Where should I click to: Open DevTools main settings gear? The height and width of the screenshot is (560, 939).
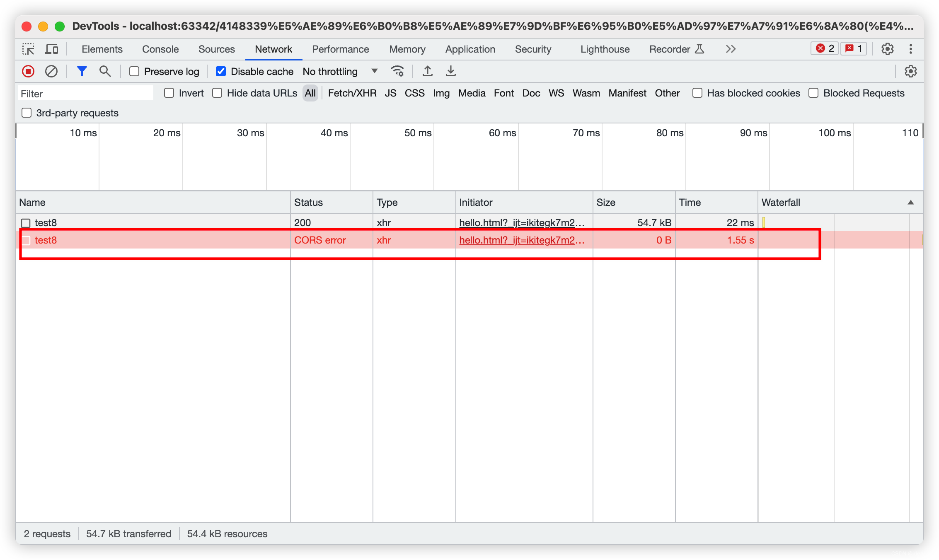click(887, 49)
